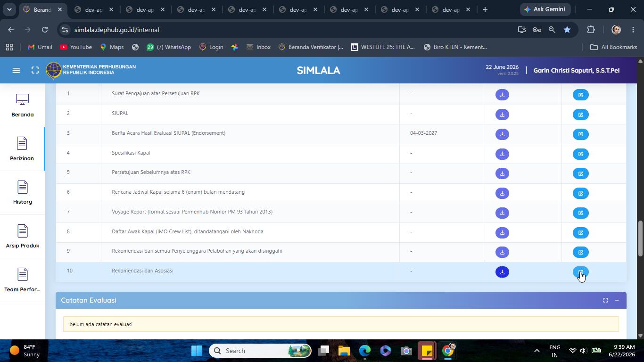
Task: Open the Gmail bookmark
Action: click(40, 47)
